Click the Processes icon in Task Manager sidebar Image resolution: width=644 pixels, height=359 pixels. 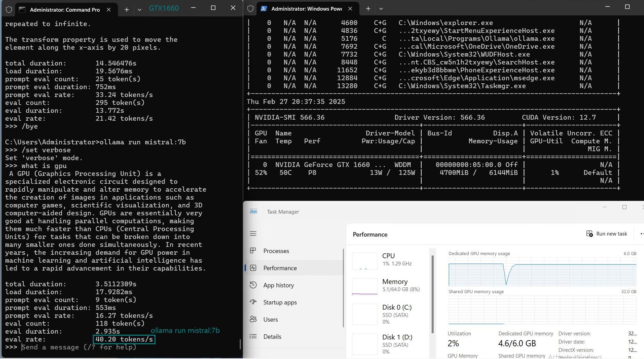[x=253, y=251]
